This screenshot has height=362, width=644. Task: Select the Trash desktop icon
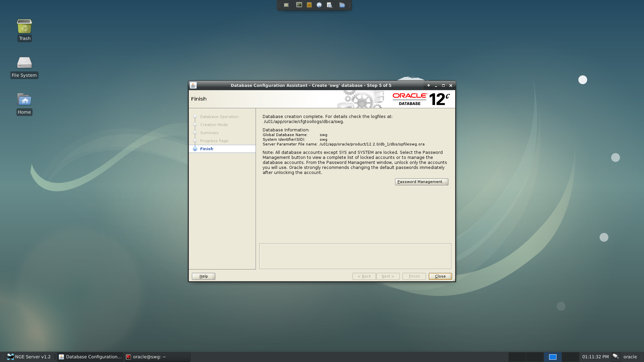coord(24,30)
